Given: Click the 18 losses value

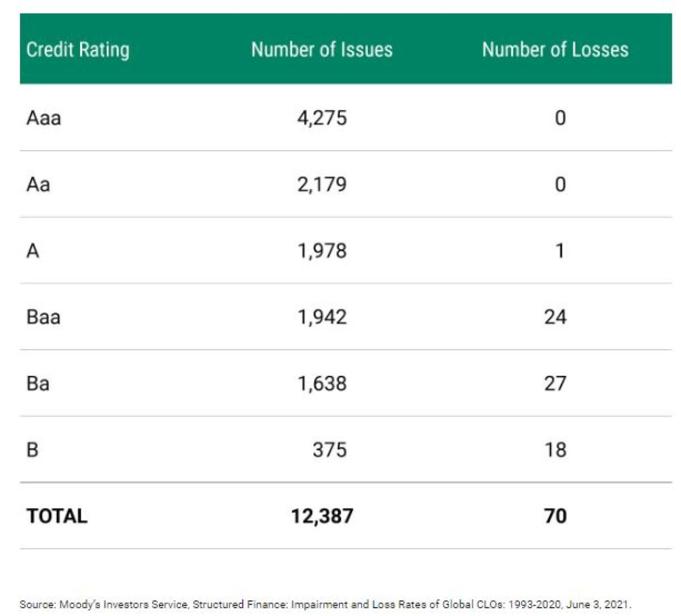Looking at the screenshot, I should (x=555, y=450).
